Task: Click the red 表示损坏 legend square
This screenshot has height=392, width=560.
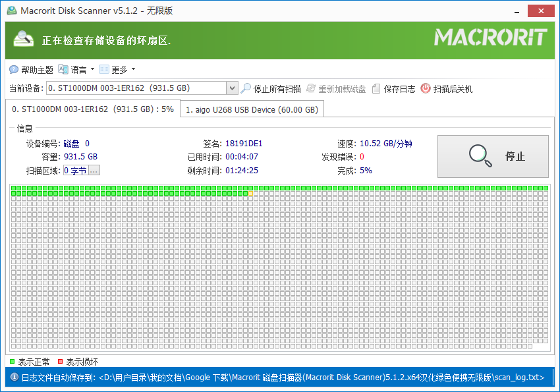Action: (x=60, y=362)
